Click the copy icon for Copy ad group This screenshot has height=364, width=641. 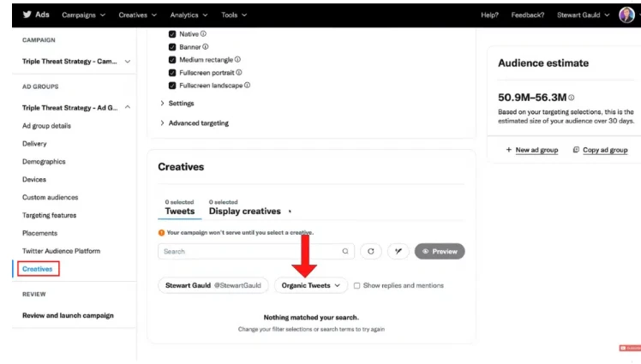point(576,150)
